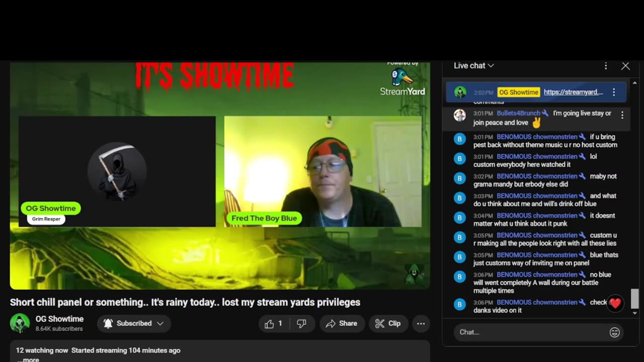
Task: Click the live chat scrollbar thumb
Action: click(x=634, y=299)
